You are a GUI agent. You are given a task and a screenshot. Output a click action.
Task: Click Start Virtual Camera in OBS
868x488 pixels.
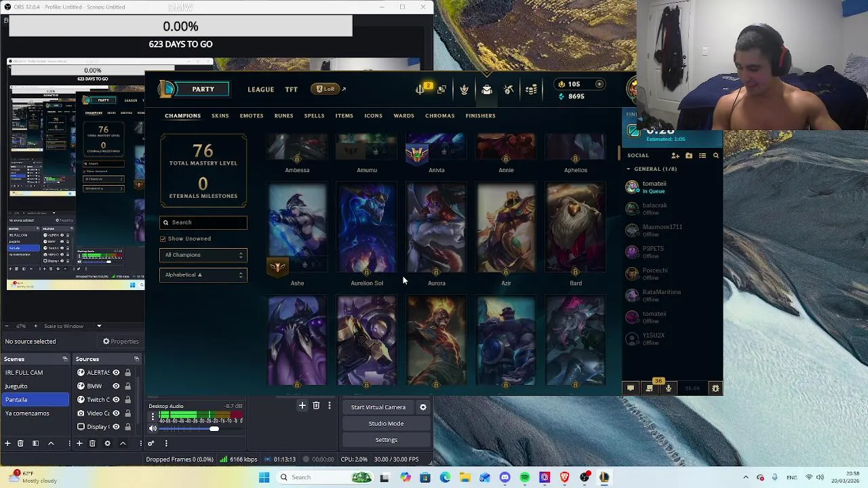tap(378, 407)
